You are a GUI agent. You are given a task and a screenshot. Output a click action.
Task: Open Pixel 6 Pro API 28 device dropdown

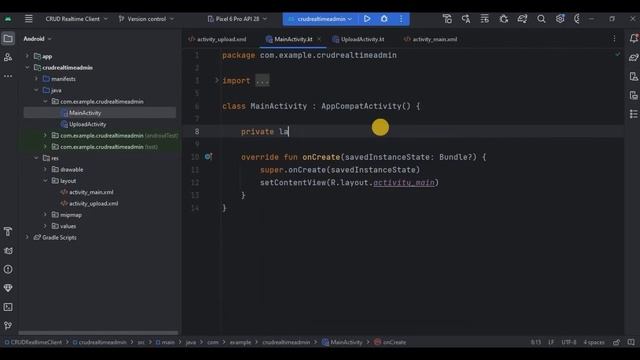click(237, 19)
